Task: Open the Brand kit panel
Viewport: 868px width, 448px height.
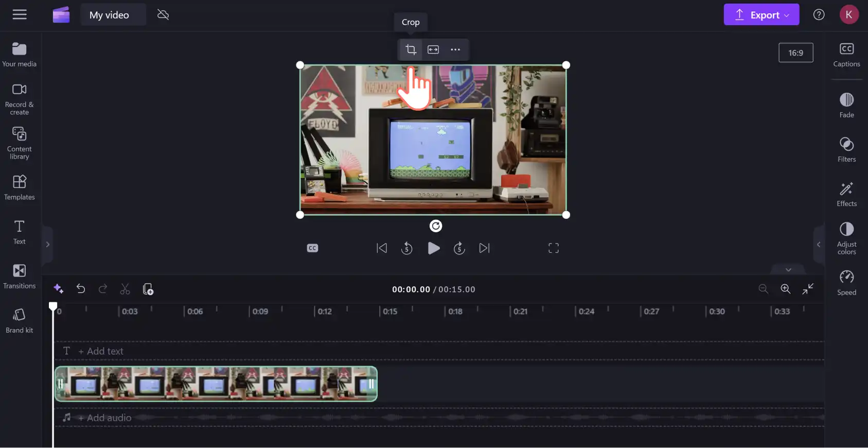Action: [20, 321]
